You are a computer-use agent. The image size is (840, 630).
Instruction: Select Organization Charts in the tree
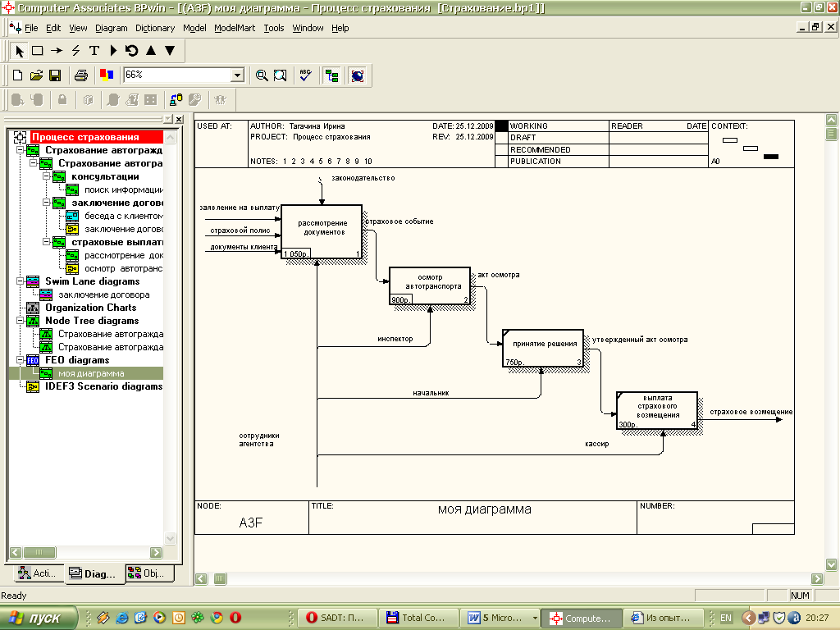coord(90,308)
